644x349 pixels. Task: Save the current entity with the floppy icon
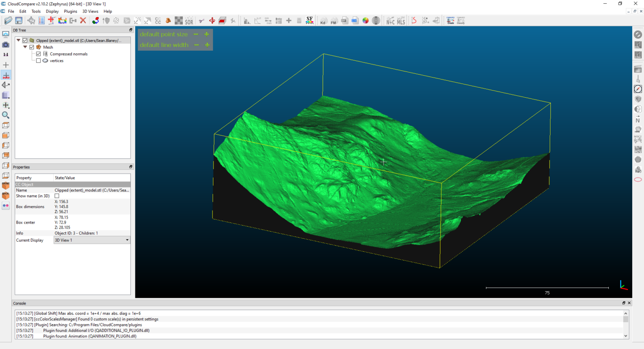pyautogui.click(x=19, y=20)
